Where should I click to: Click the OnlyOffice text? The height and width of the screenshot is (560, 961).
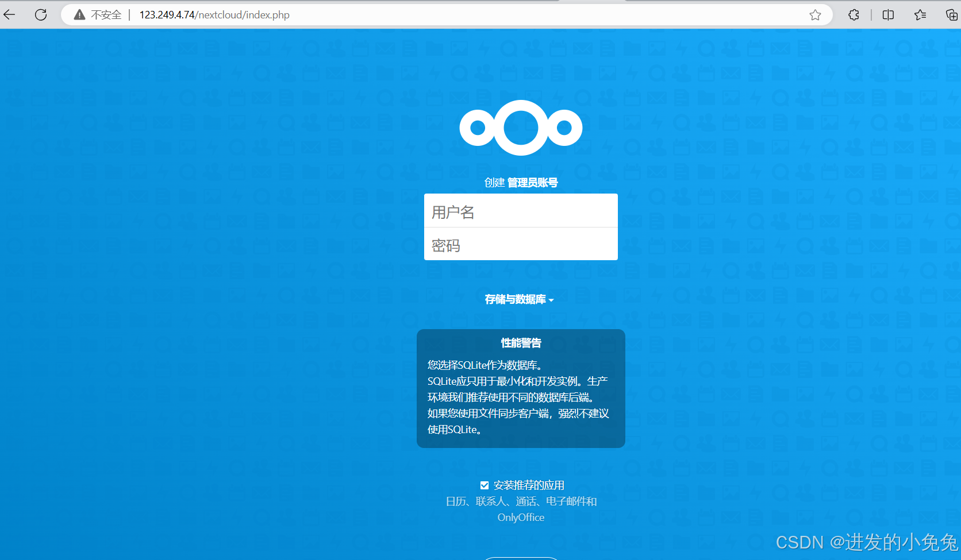[x=521, y=517]
